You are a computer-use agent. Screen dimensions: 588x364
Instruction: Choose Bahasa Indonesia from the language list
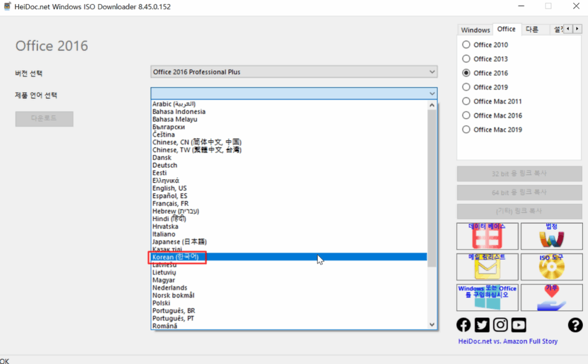coord(289,111)
